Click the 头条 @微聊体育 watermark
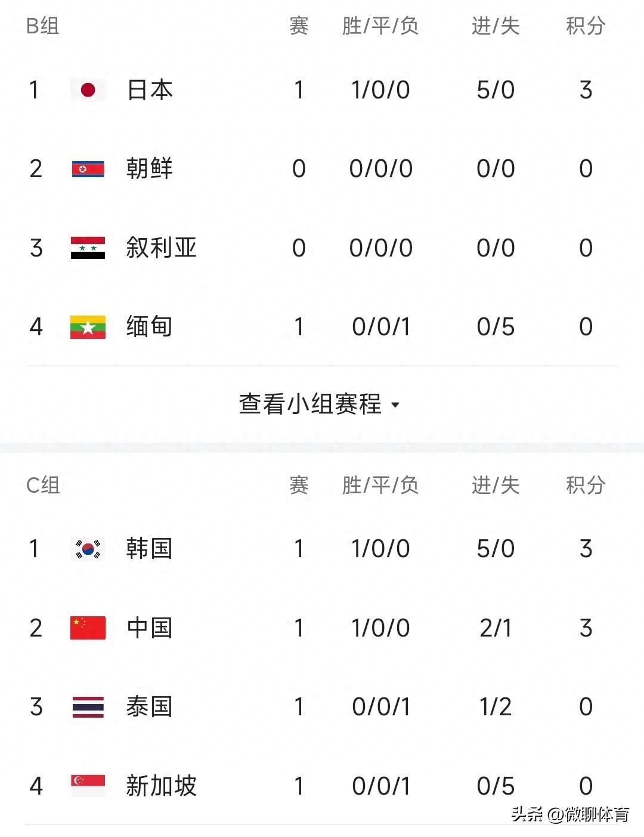Image resolution: width=644 pixels, height=837 pixels. [x=569, y=814]
